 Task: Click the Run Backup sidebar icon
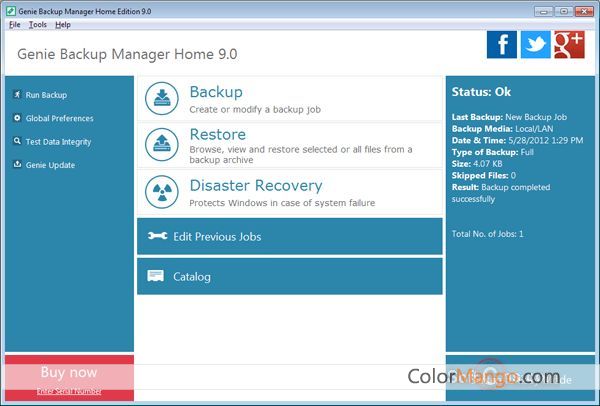click(17, 95)
